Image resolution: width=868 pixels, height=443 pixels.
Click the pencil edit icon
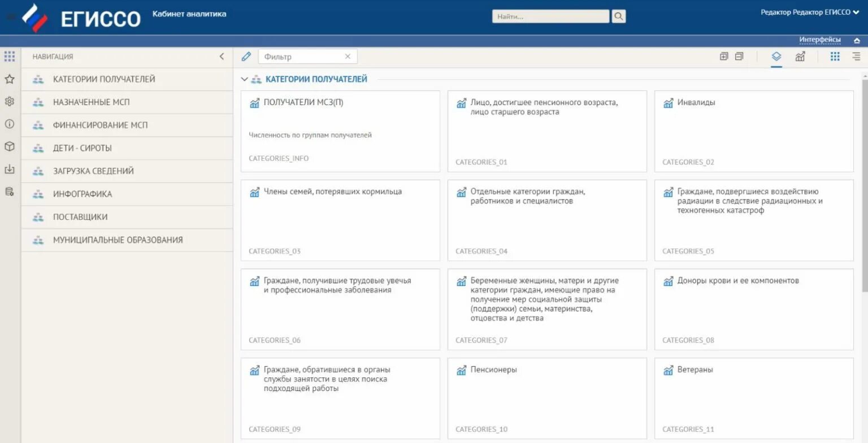click(246, 57)
